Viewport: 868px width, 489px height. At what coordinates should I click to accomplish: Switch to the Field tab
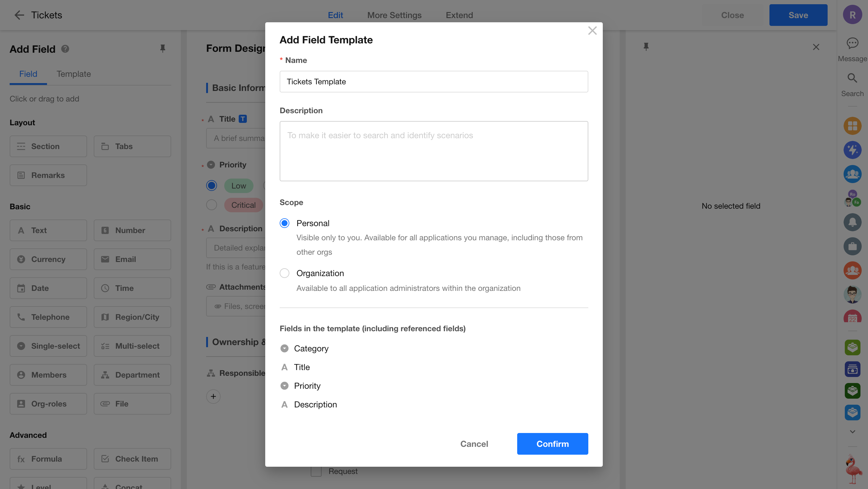pyautogui.click(x=28, y=74)
